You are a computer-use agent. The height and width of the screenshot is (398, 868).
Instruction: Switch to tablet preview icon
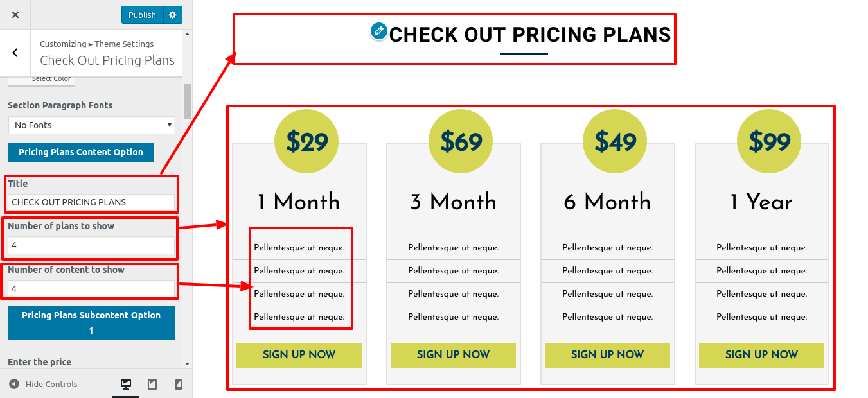click(152, 385)
